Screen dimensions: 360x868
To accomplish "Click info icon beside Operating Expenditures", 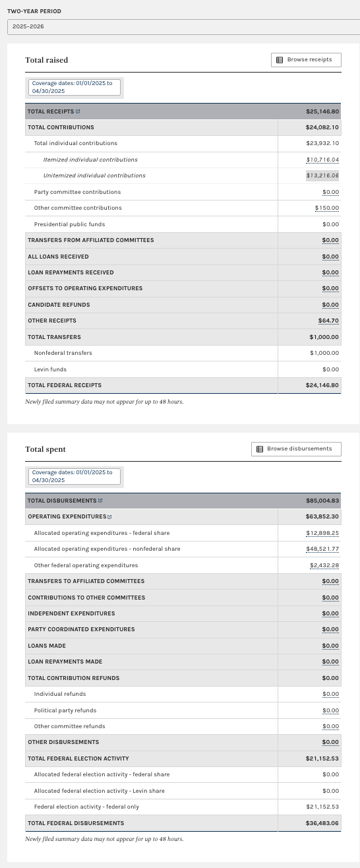I will 109,516.
